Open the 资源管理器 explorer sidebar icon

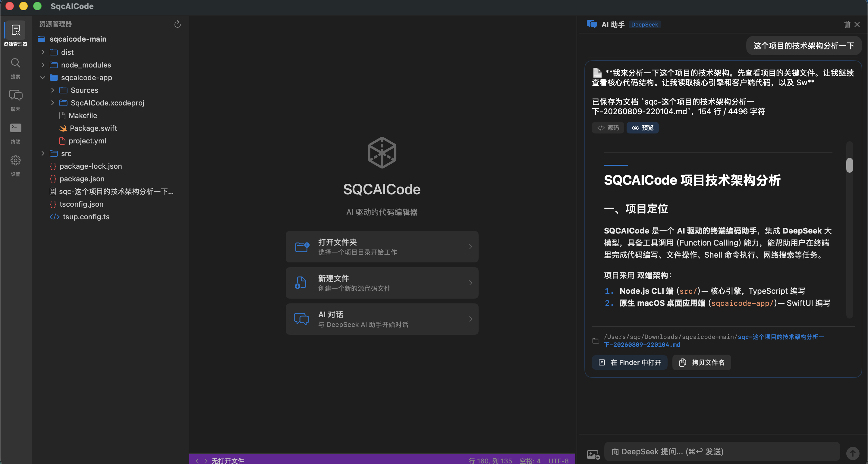tap(15, 34)
